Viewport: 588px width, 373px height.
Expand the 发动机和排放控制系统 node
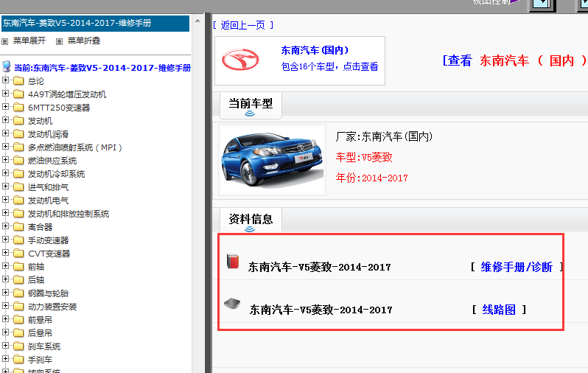coord(5,213)
